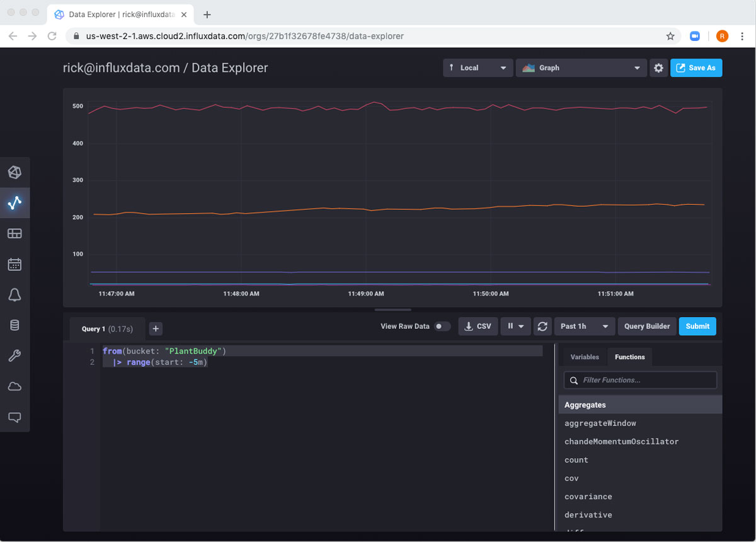Viewport: 756px width, 542px height.
Task: Expand the Graph visualization type dropdown
Action: pos(581,68)
